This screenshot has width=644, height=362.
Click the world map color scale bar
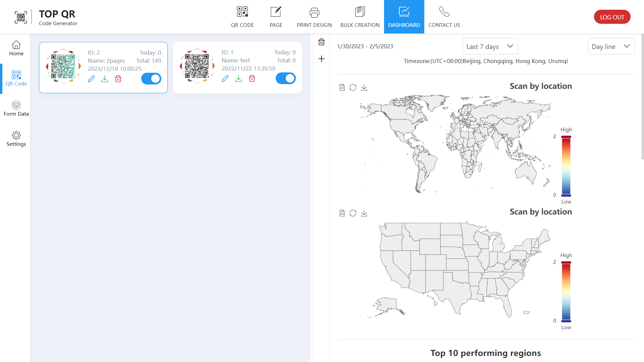click(566, 166)
